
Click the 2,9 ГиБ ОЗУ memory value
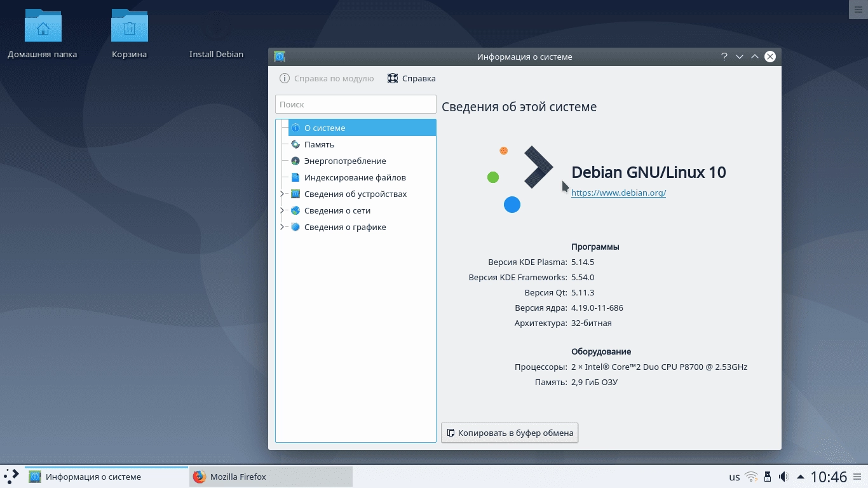595,382
